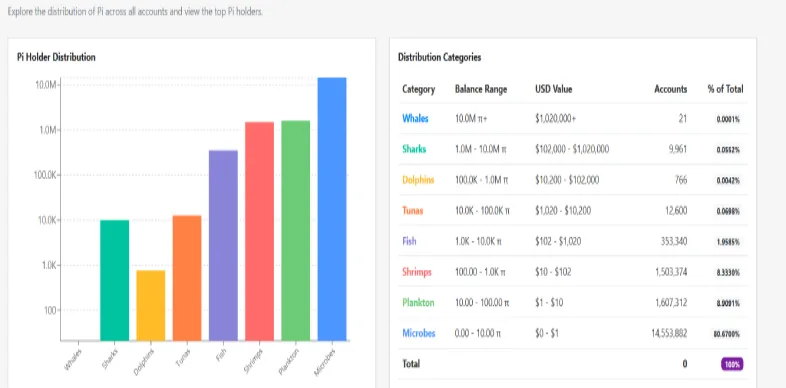Click the Sharks 0.0552% percentage badge

tap(728, 150)
